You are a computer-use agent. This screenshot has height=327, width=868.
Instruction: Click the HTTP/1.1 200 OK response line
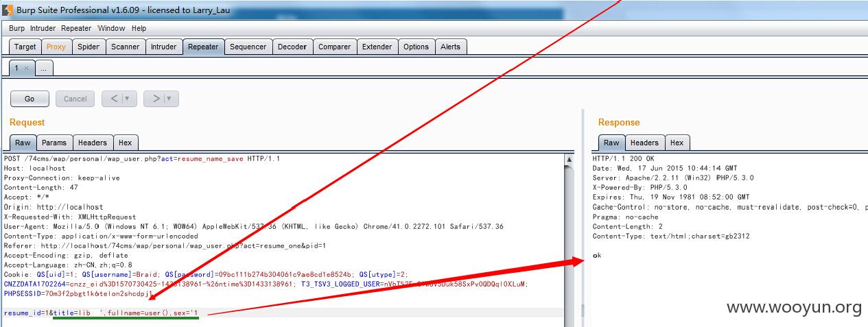coord(623,158)
